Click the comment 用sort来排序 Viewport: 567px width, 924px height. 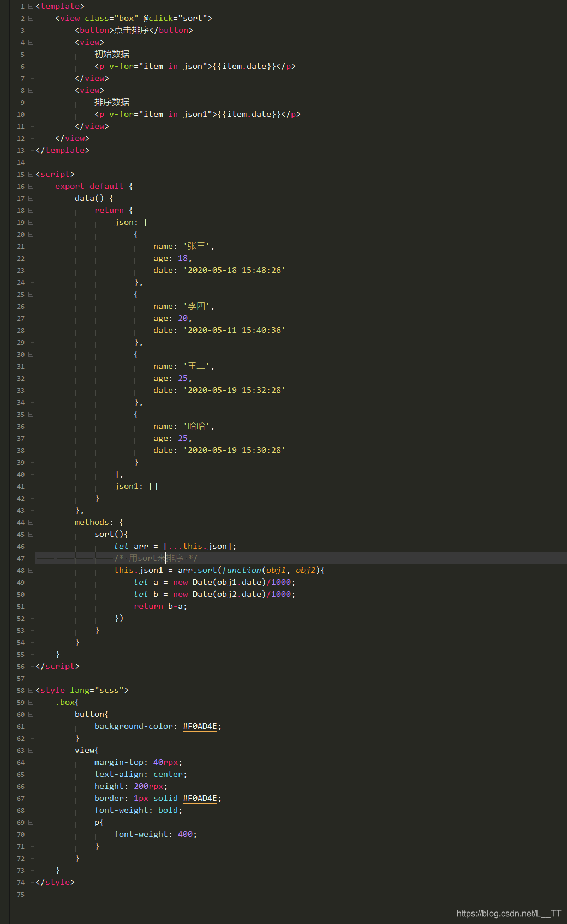click(x=156, y=558)
